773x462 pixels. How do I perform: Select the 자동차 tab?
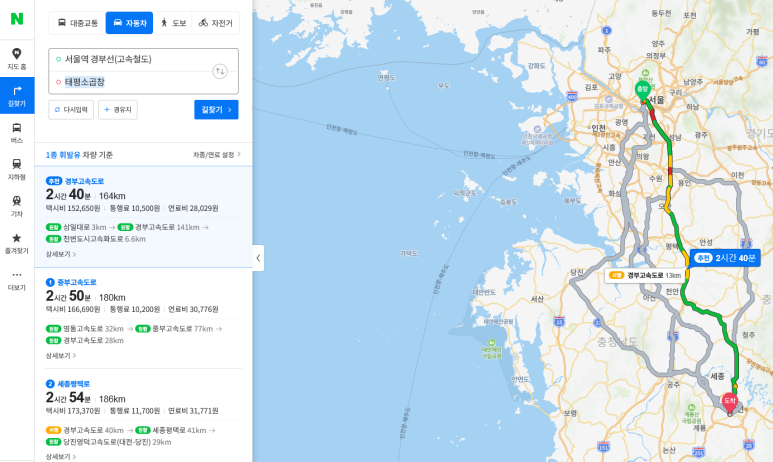(x=130, y=23)
